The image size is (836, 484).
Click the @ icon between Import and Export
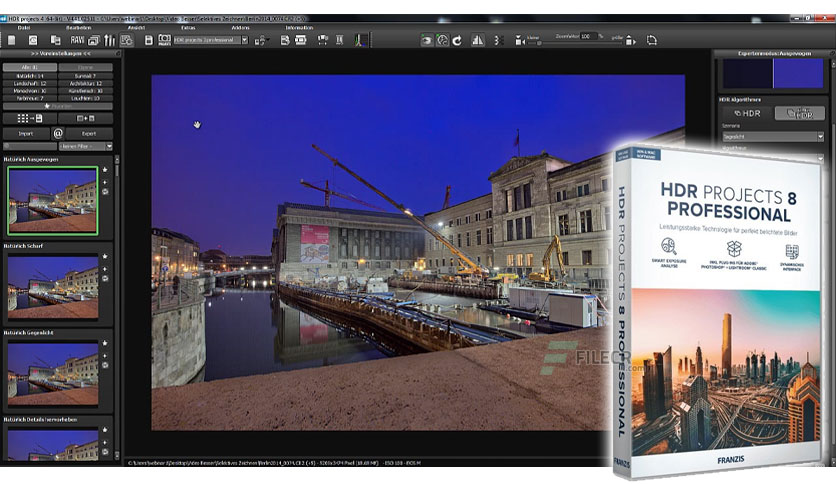pos(58,133)
